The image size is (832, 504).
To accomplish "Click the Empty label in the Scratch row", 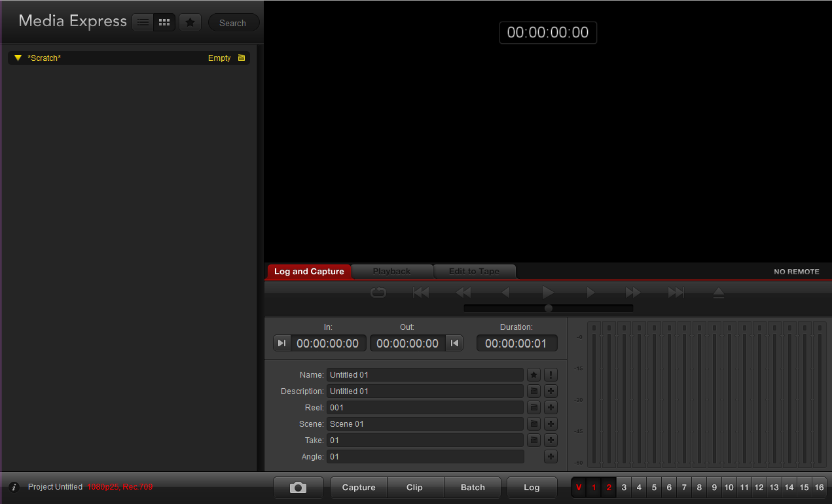I will [219, 58].
